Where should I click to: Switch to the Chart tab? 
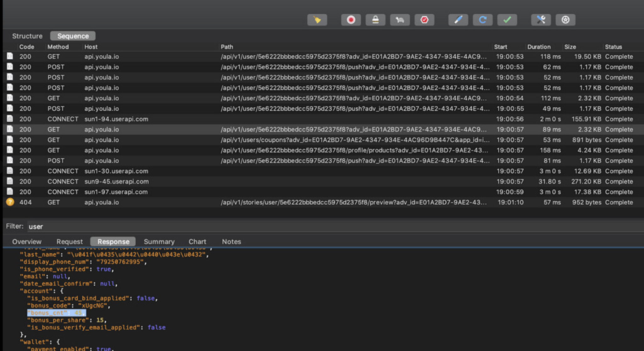(197, 242)
